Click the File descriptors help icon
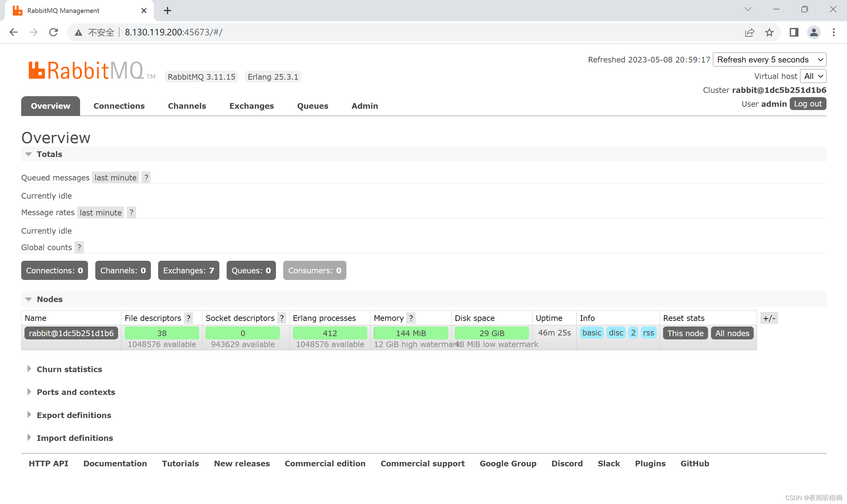Screen dimensions: 847x504 189,318
